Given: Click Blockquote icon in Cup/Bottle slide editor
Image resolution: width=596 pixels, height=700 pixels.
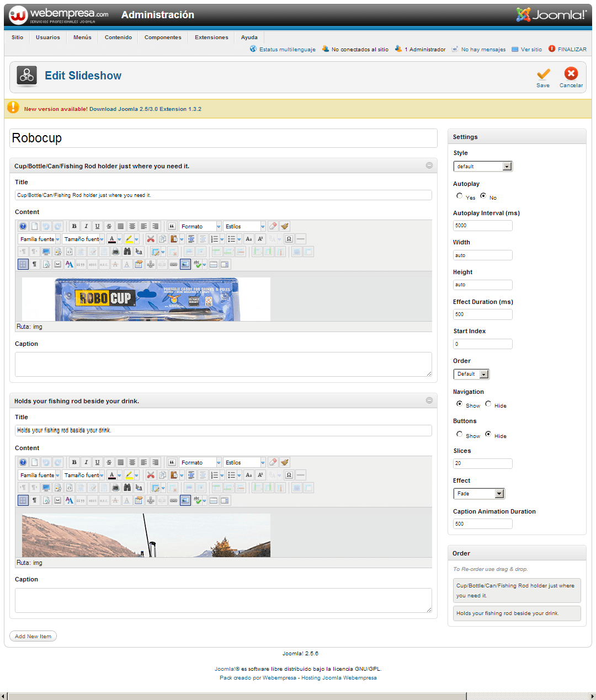Looking at the screenshot, I should [172, 226].
